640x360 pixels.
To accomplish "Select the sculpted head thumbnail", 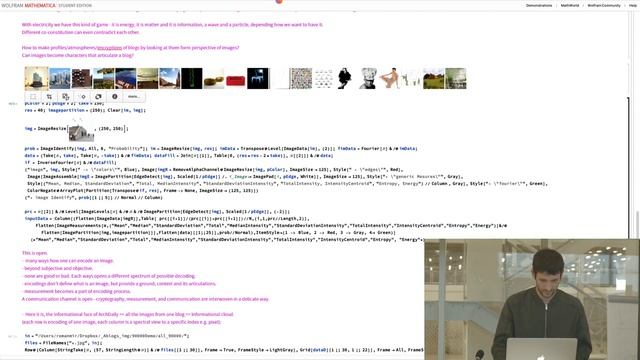I will 368,78.
